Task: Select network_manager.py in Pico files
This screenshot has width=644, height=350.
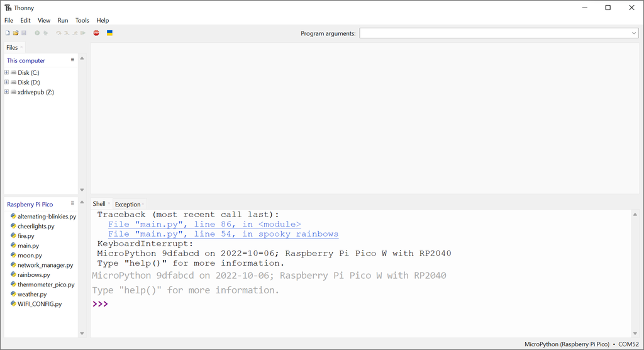Action: [45, 265]
